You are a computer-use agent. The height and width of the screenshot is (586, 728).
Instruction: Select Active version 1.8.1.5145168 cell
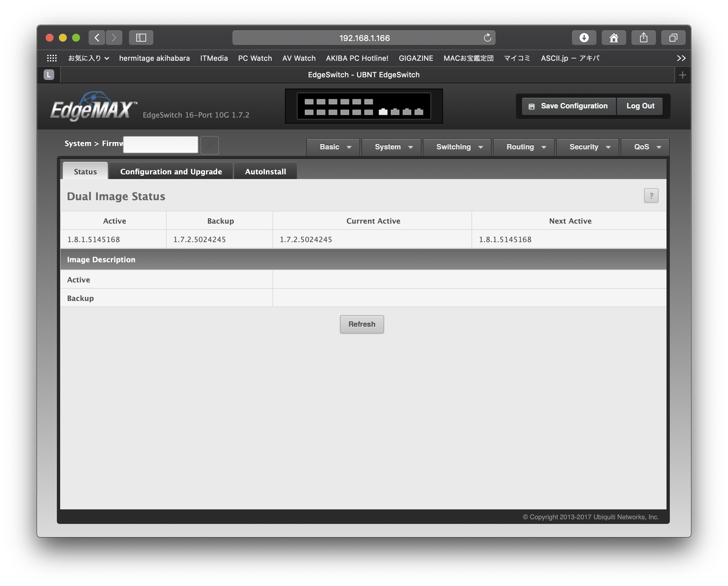point(113,239)
